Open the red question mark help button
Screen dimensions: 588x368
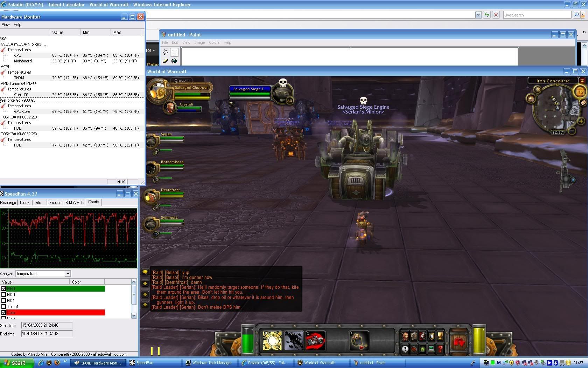pyautogui.click(x=440, y=349)
